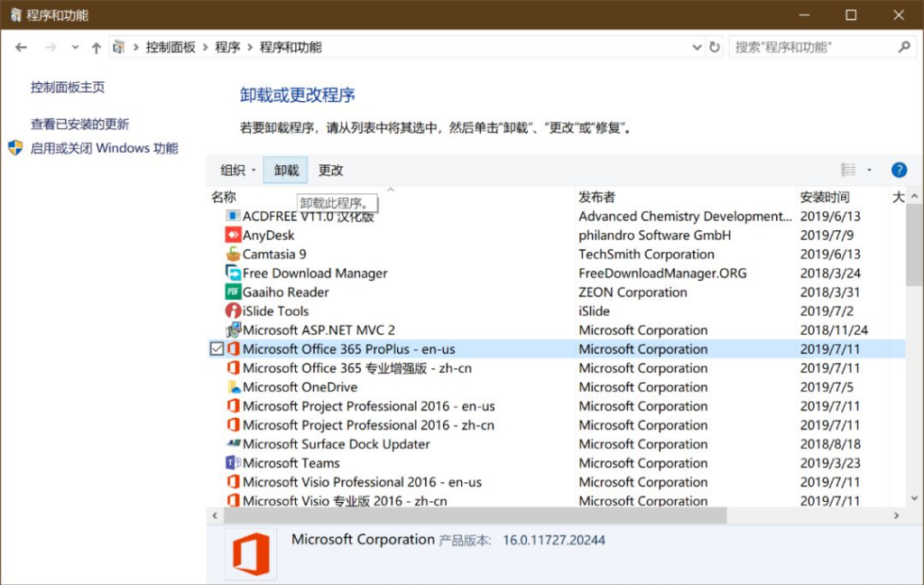The height and width of the screenshot is (585, 924).
Task: Click the vertical scrollbar thumb of the list
Action: 914,245
